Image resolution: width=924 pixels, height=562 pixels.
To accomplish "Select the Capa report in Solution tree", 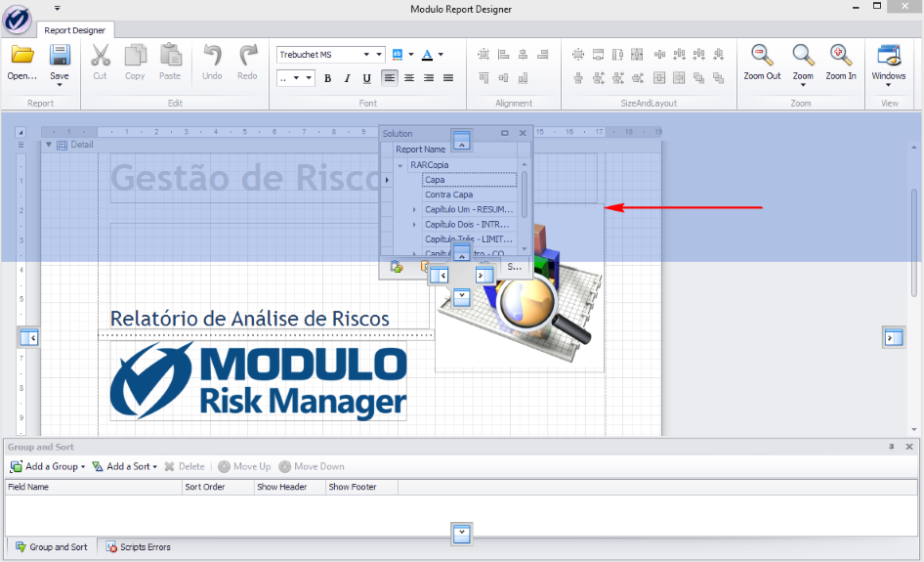I will 469,180.
